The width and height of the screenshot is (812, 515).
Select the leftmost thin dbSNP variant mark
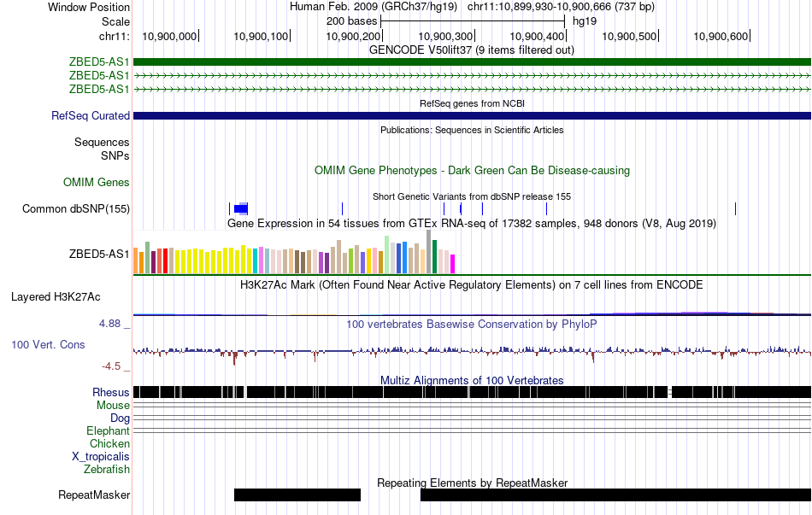pos(229,208)
